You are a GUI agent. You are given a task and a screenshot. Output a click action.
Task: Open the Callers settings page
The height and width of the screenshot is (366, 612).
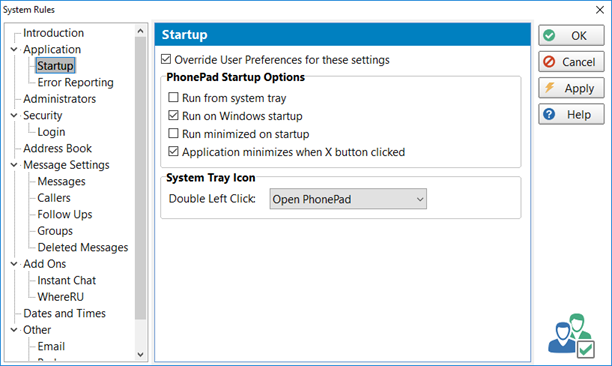(54, 198)
